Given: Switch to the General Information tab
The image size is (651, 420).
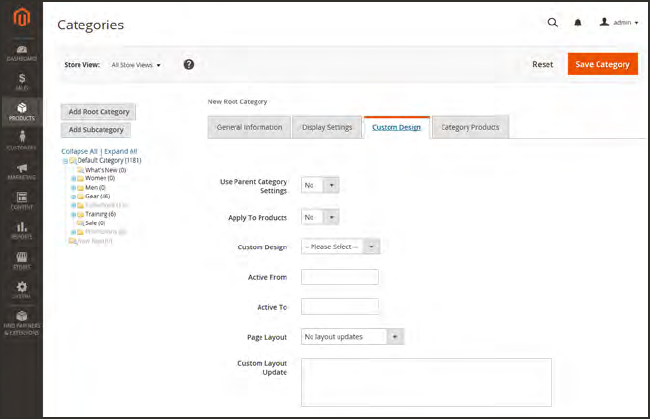Looking at the screenshot, I should pos(249,127).
